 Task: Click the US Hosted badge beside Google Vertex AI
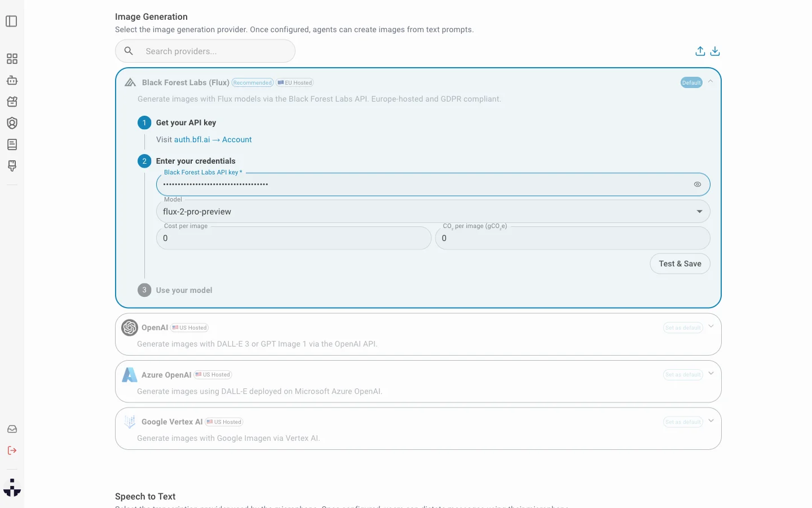pos(224,422)
